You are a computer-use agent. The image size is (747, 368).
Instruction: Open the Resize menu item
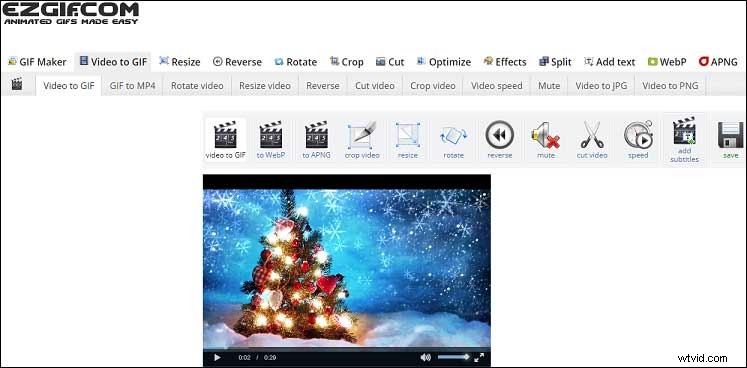point(180,62)
